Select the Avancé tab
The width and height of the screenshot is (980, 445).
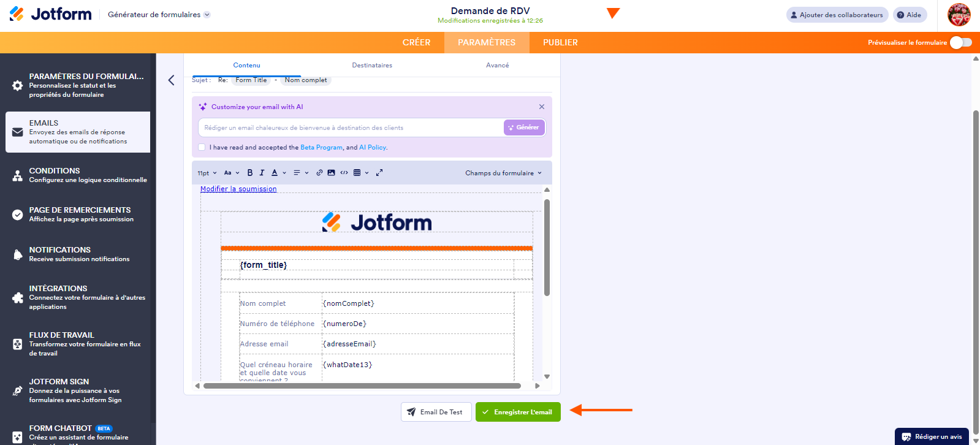498,65
